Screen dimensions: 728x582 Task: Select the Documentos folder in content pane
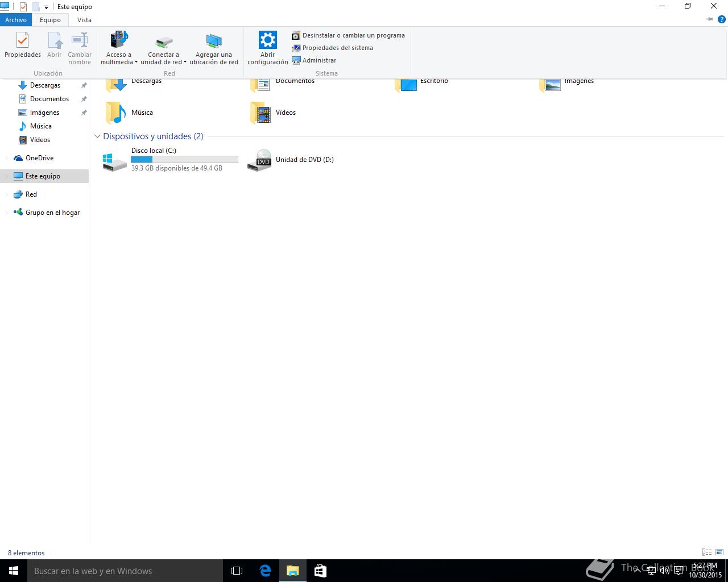coord(283,84)
